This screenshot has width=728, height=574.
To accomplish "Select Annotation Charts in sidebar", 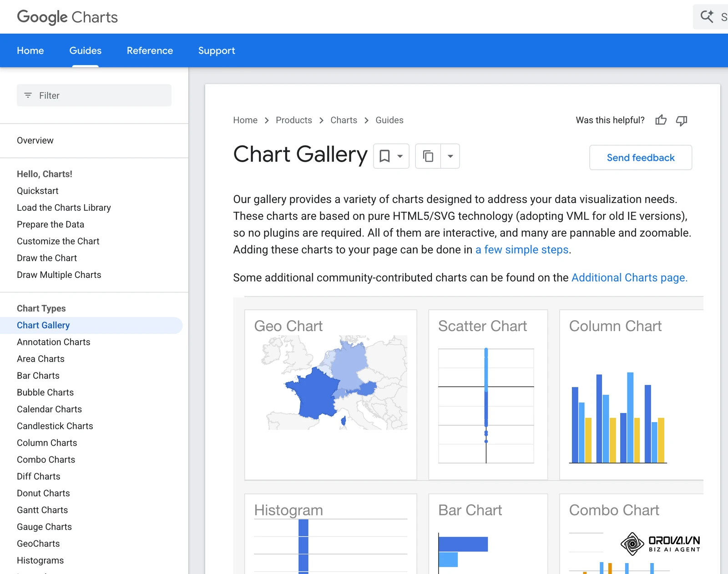I will click(x=54, y=342).
